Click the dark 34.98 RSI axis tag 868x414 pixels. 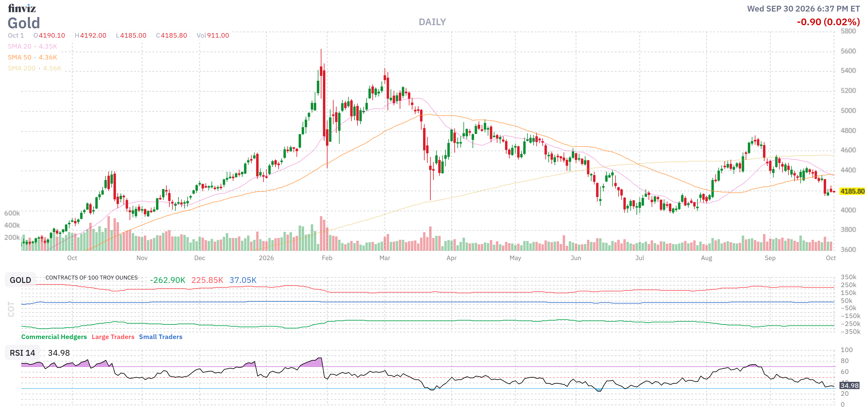click(849, 385)
